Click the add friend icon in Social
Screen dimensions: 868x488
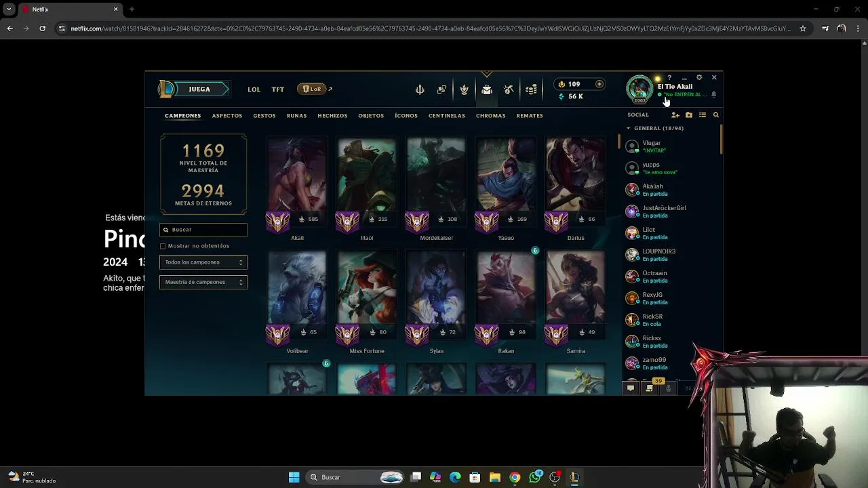tap(675, 115)
